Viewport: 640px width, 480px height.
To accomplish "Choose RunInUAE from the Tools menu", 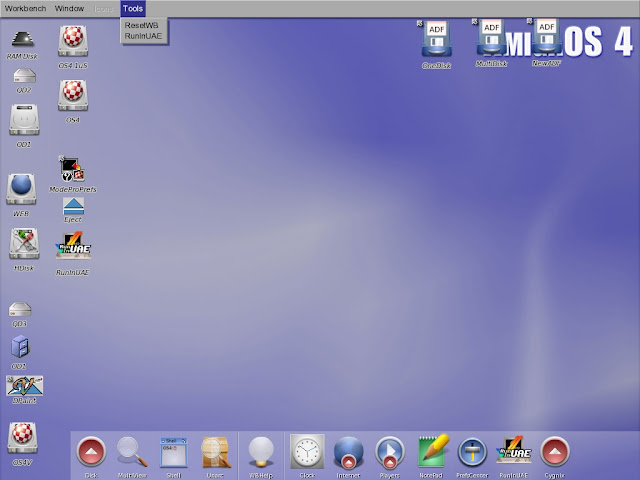I will click(x=143, y=35).
